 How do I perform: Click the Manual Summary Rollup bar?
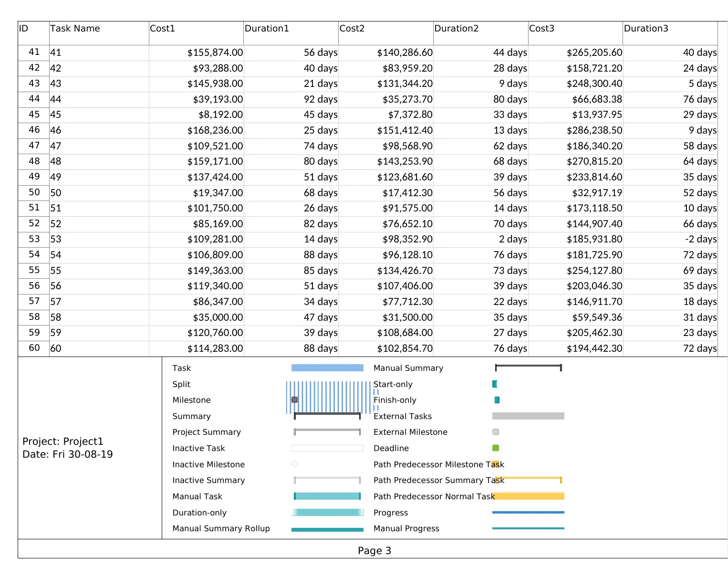(327, 529)
